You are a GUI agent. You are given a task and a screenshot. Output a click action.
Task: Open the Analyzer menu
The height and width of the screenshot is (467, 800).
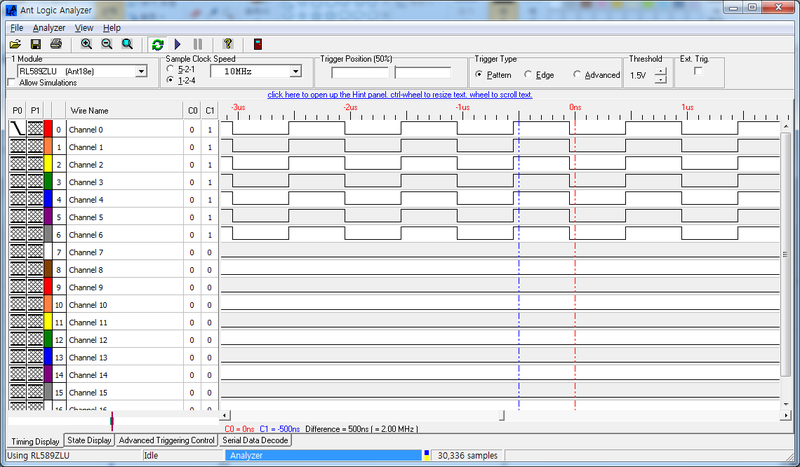tap(49, 28)
